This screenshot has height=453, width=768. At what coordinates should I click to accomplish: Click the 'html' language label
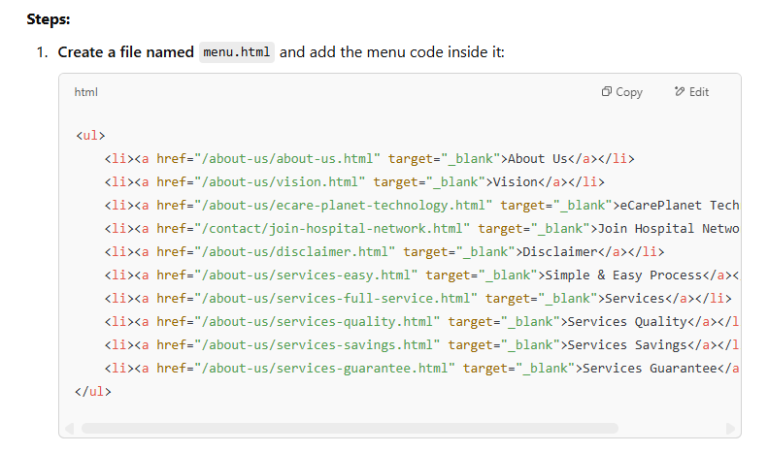[x=86, y=92]
